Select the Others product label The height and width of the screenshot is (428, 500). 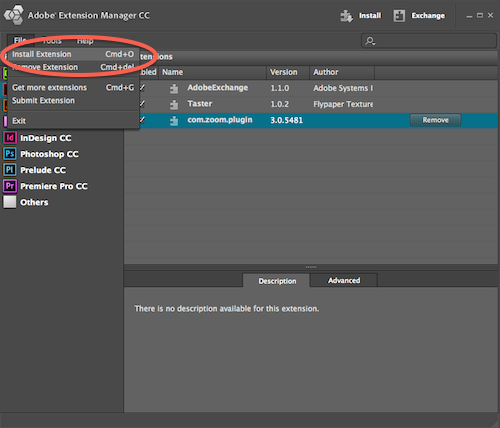34,202
